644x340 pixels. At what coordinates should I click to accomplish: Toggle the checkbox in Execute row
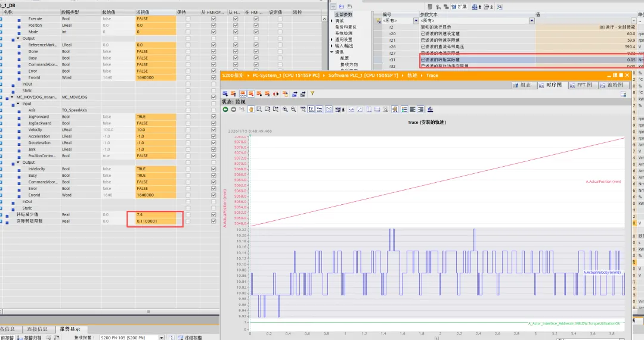coord(213,19)
